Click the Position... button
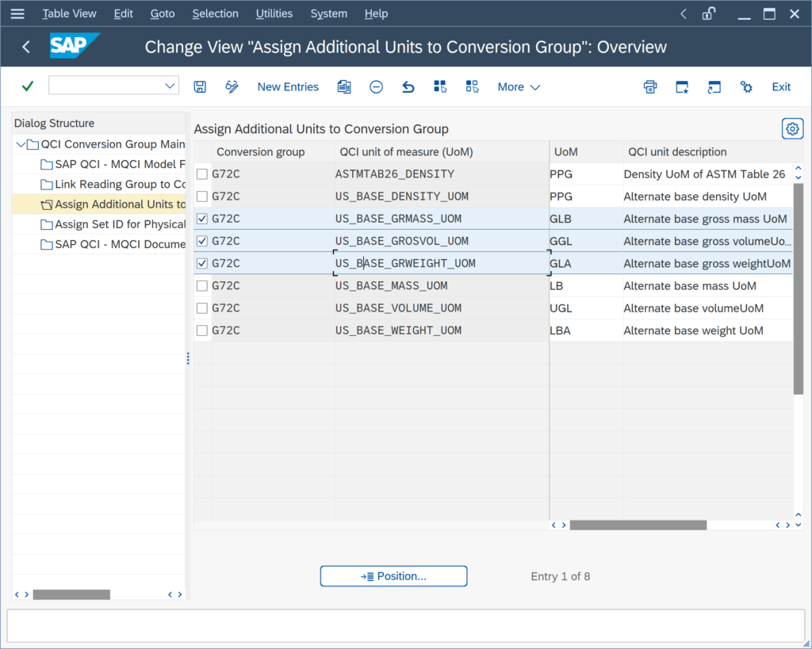 (x=393, y=576)
